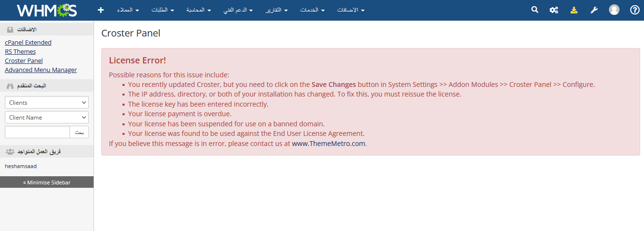Expand the Client Name field dropdown
Viewport: 644px width, 231px height.
click(x=47, y=117)
